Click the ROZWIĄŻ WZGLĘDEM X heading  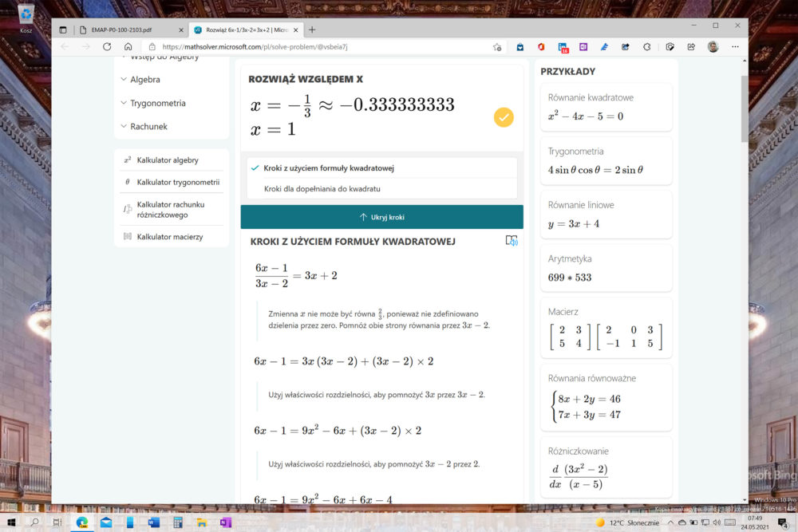click(x=306, y=79)
